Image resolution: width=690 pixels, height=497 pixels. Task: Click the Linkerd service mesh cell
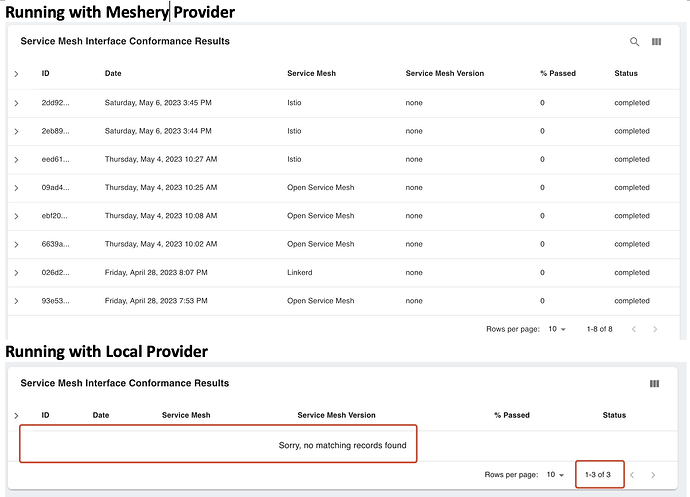(x=300, y=272)
